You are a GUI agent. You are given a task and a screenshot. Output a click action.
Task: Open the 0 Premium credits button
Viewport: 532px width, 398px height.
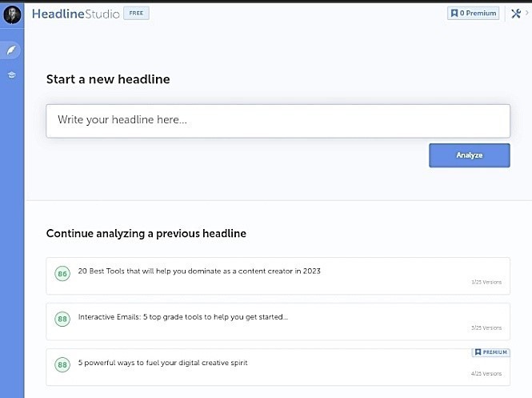pyautogui.click(x=473, y=14)
